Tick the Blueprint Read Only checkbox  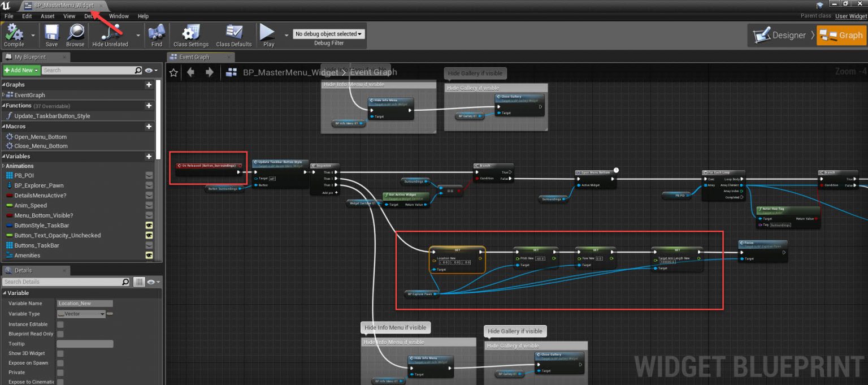pyautogui.click(x=60, y=334)
